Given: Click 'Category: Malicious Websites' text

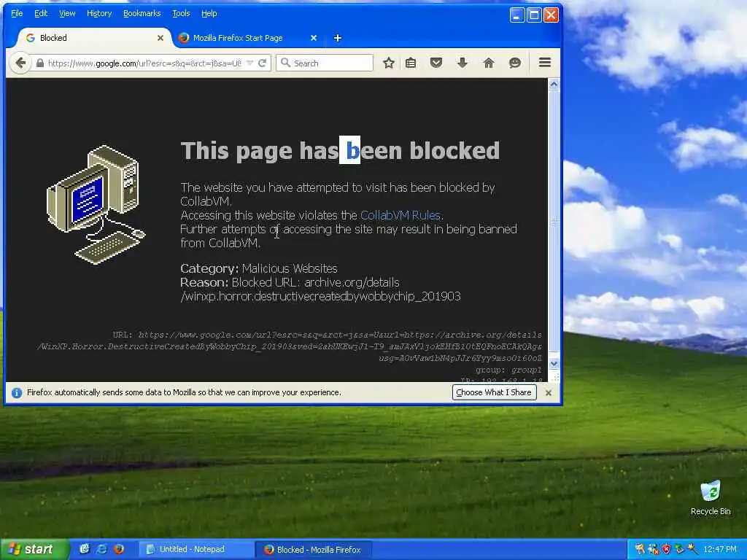Looking at the screenshot, I should coord(259,268).
